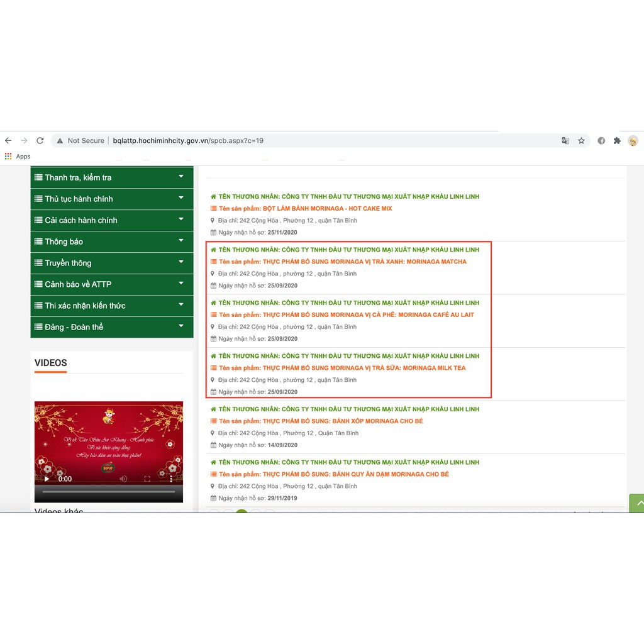Open the Cải cách hành chính menu item
This screenshot has width=644, height=644.
pos(112,221)
